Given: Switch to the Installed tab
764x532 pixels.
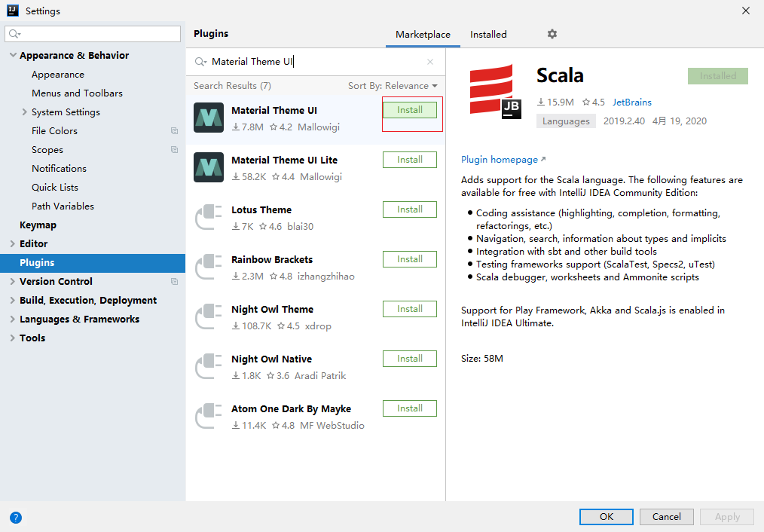Looking at the screenshot, I should click(488, 35).
